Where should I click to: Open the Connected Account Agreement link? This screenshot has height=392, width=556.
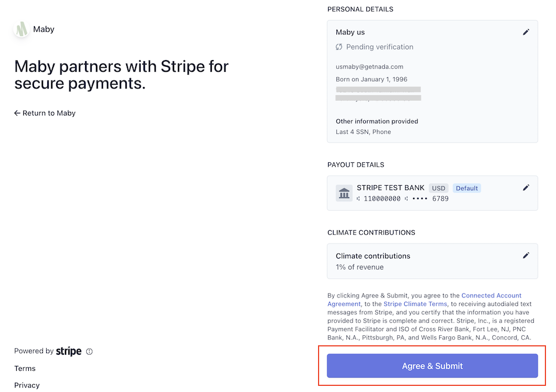tap(424, 300)
